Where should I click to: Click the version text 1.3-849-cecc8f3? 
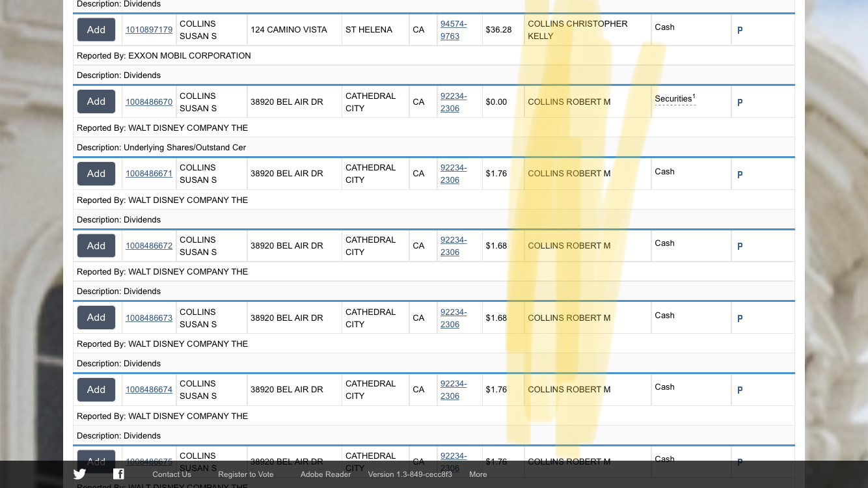click(410, 474)
